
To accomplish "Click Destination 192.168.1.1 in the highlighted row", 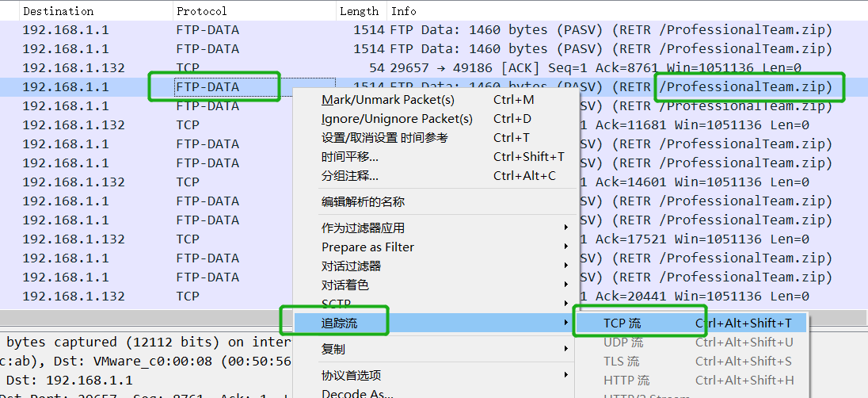I will (65, 87).
